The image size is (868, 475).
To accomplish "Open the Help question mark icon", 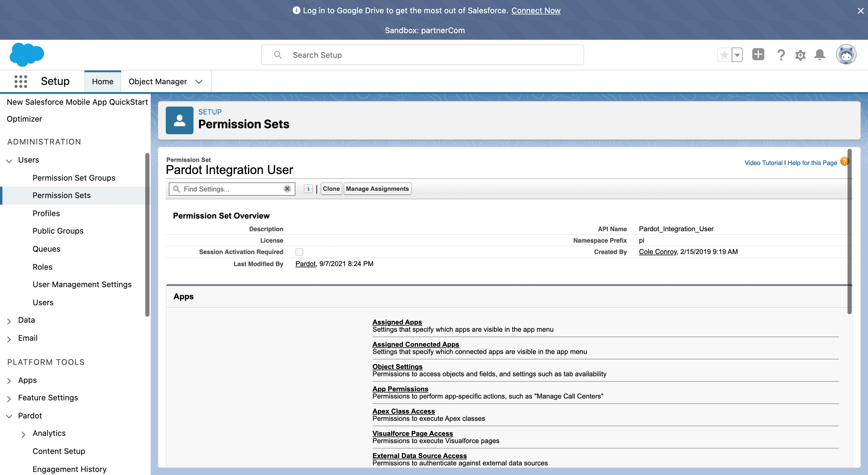I will [781, 54].
